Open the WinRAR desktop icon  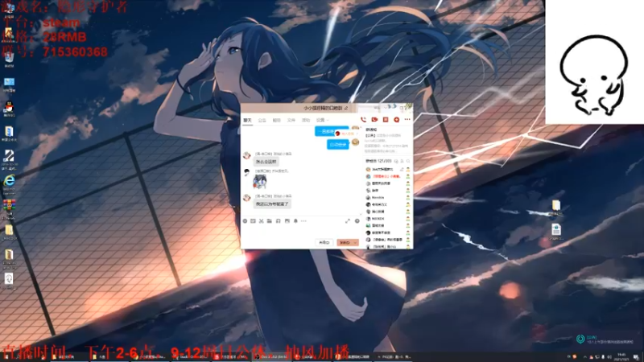pyautogui.click(x=9, y=205)
